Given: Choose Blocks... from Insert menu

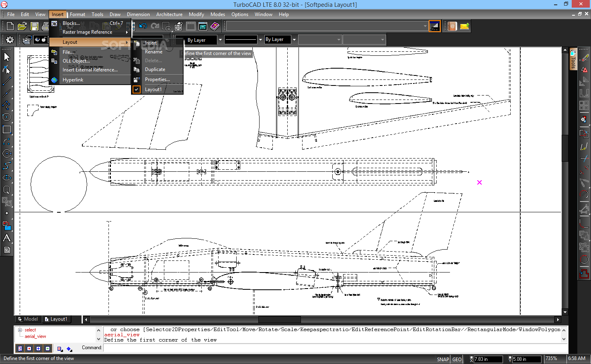Looking at the screenshot, I should click(90, 23).
